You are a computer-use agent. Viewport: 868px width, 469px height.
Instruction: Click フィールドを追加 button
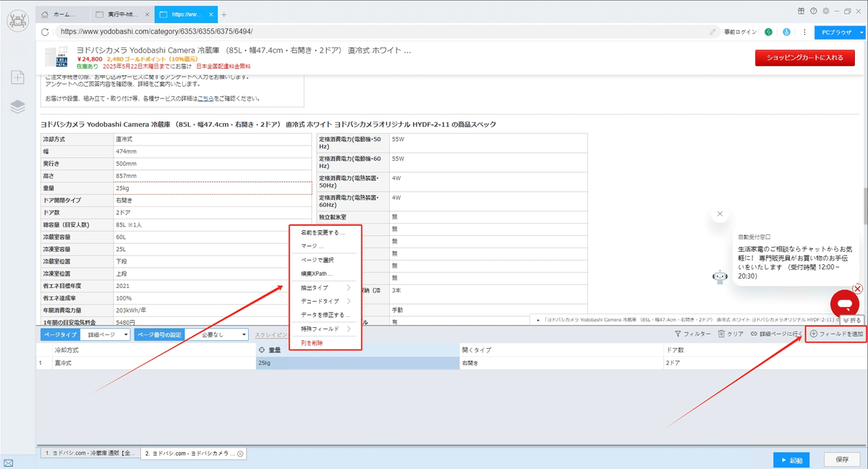point(836,334)
